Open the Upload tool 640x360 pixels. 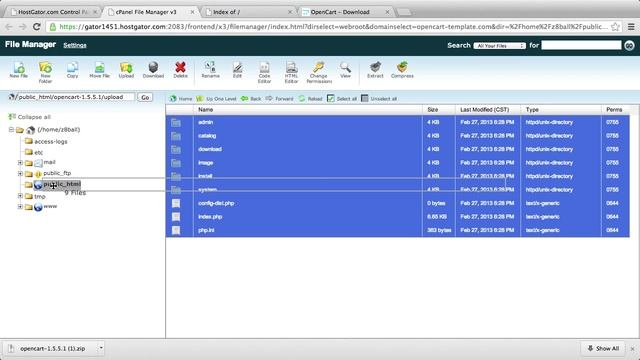126,70
